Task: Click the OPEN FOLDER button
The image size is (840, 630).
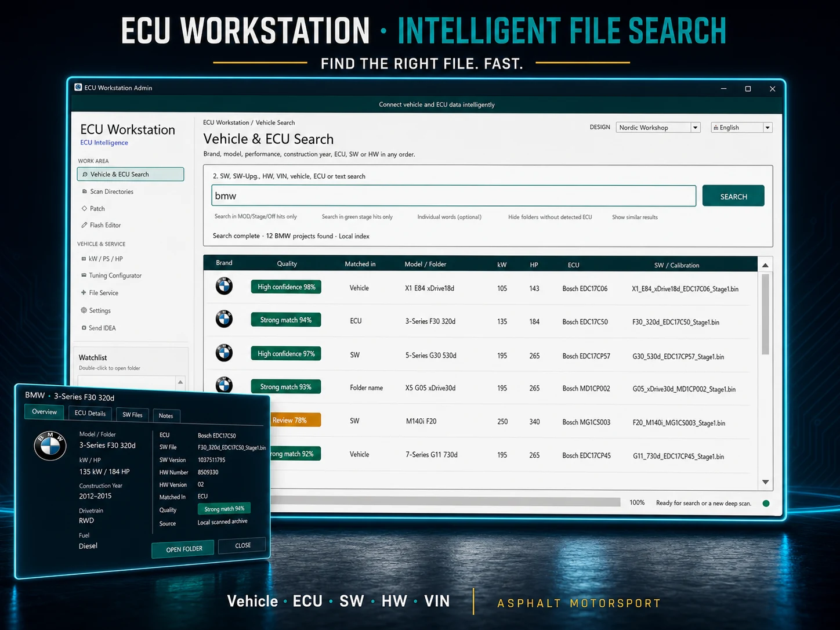Action: coord(183,549)
